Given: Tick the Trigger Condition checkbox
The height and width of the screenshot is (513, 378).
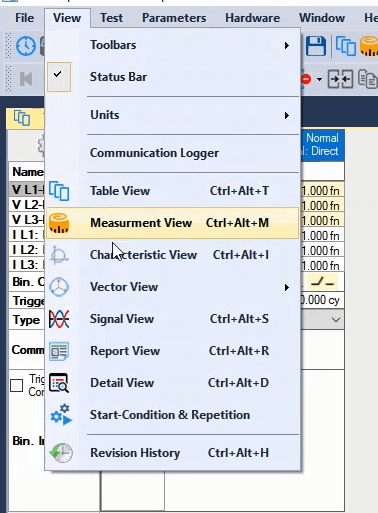Looking at the screenshot, I should 17,386.
